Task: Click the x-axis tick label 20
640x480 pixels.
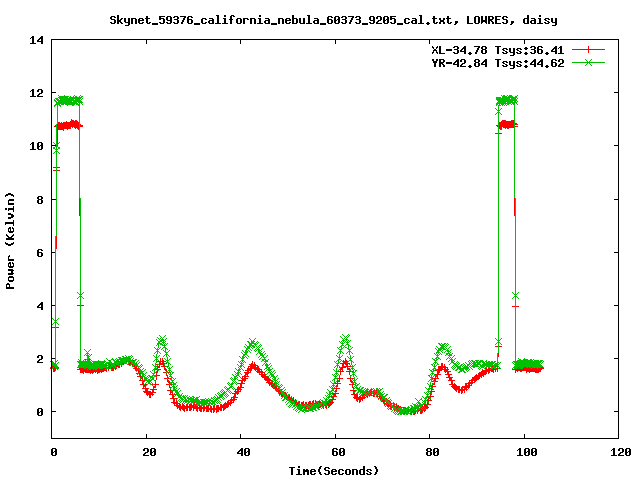Action: pos(149,452)
